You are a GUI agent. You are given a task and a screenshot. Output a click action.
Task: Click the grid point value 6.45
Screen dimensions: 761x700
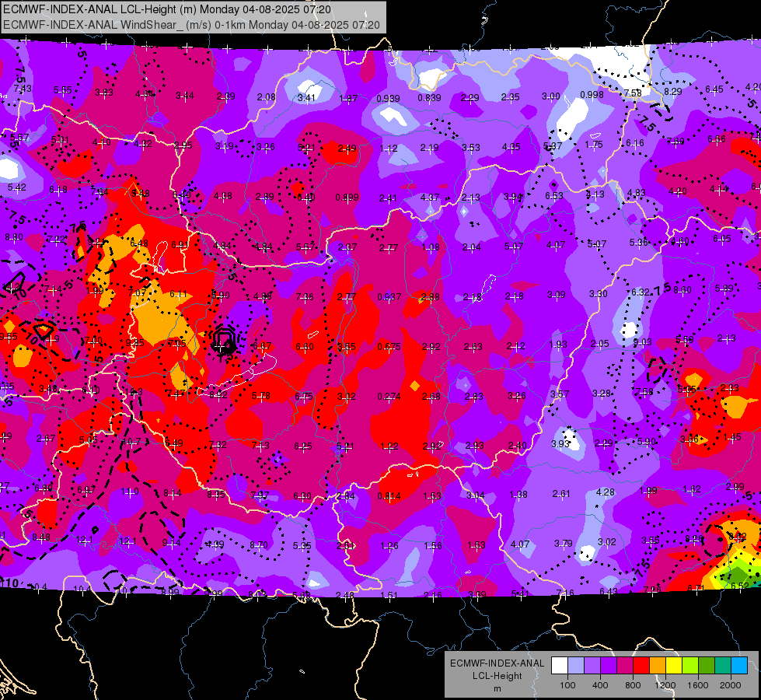click(x=714, y=89)
